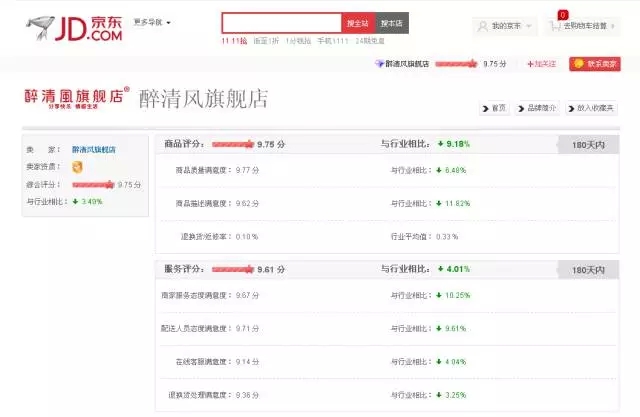Open 去购物车结算 checkout
640x417 pixels.
coord(585,26)
